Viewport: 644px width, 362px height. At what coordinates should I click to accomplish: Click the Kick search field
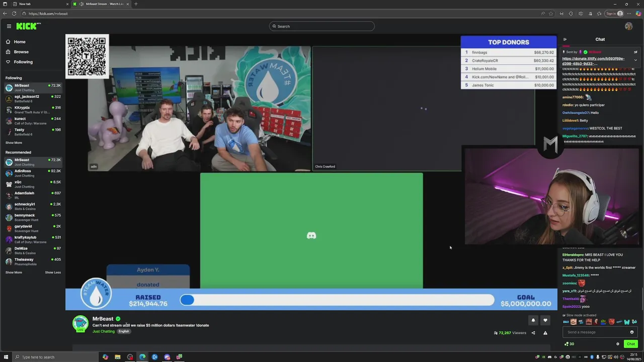(322, 26)
